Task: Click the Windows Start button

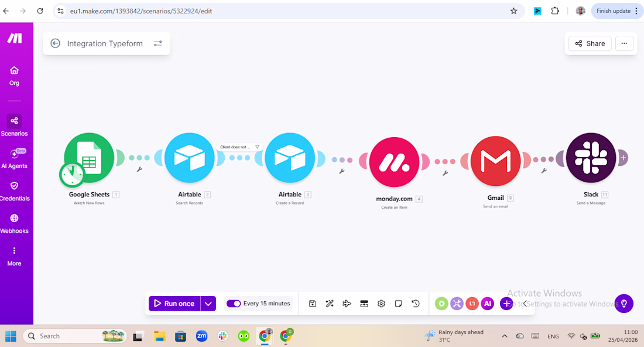Action: [11, 336]
